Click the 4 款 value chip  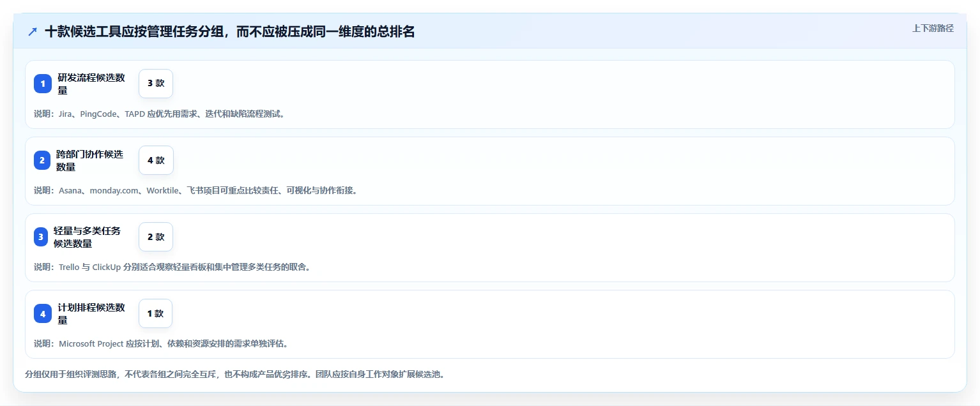[x=156, y=160]
